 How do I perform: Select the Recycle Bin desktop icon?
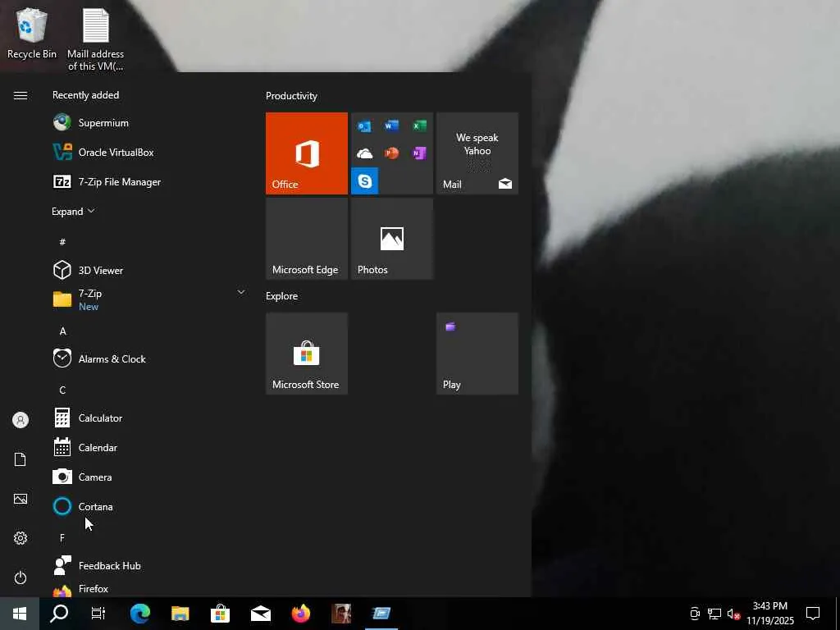pos(32,34)
